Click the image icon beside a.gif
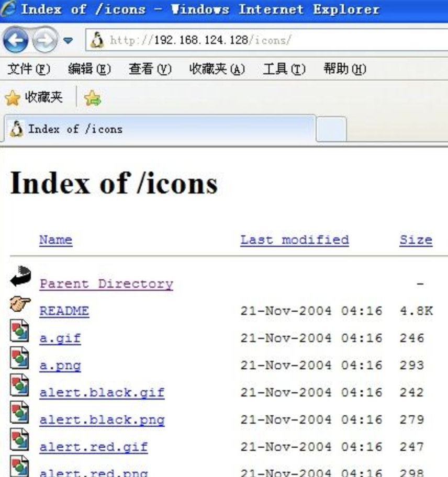Image resolution: width=448 pixels, height=477 pixels. (x=19, y=331)
